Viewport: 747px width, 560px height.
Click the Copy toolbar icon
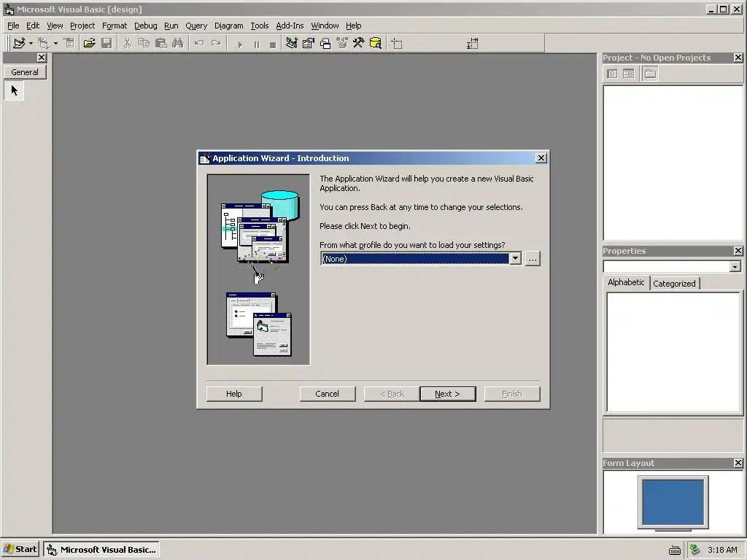point(144,43)
